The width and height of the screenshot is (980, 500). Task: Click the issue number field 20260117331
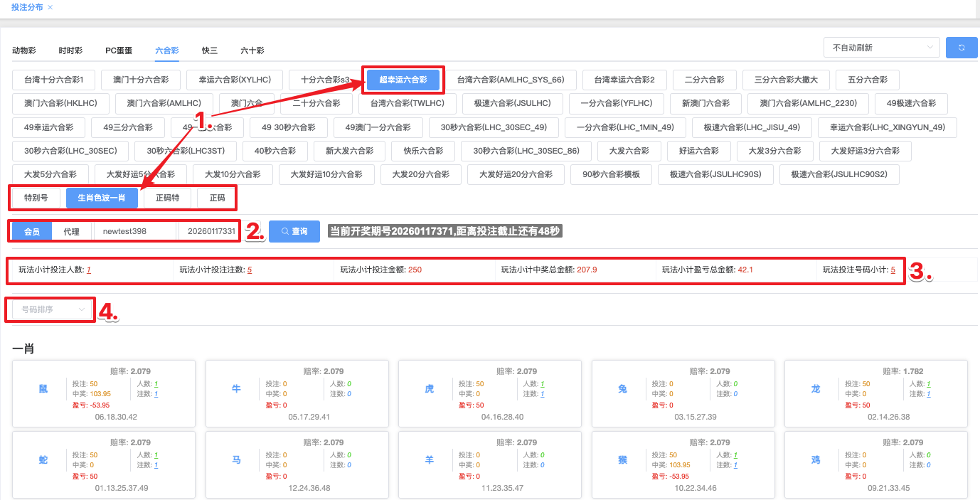point(210,232)
